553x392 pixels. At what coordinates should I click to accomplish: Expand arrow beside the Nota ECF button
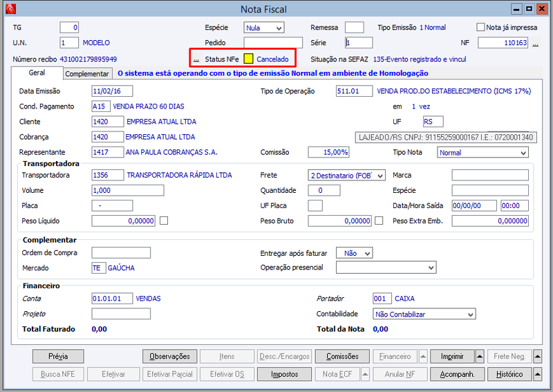point(366,374)
